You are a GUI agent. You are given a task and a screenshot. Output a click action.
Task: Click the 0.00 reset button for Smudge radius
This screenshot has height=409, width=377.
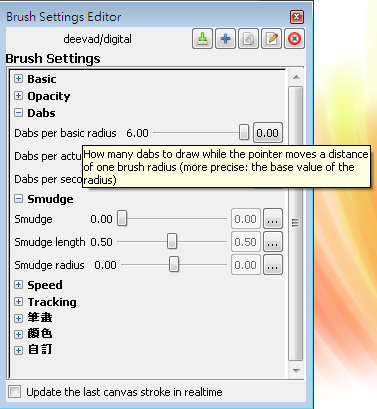(246, 265)
